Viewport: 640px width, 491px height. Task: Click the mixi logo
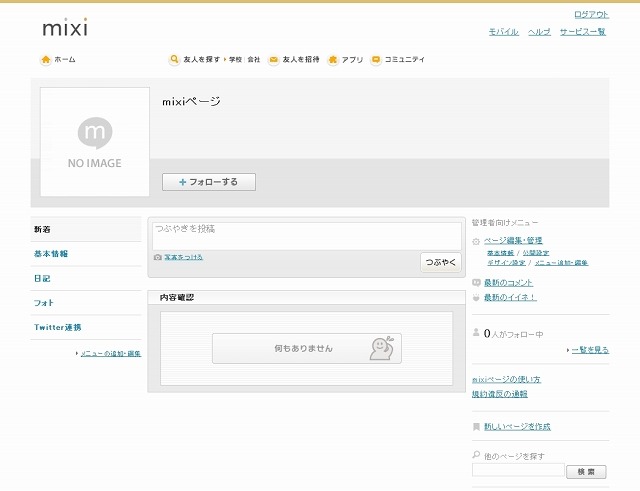click(x=65, y=28)
